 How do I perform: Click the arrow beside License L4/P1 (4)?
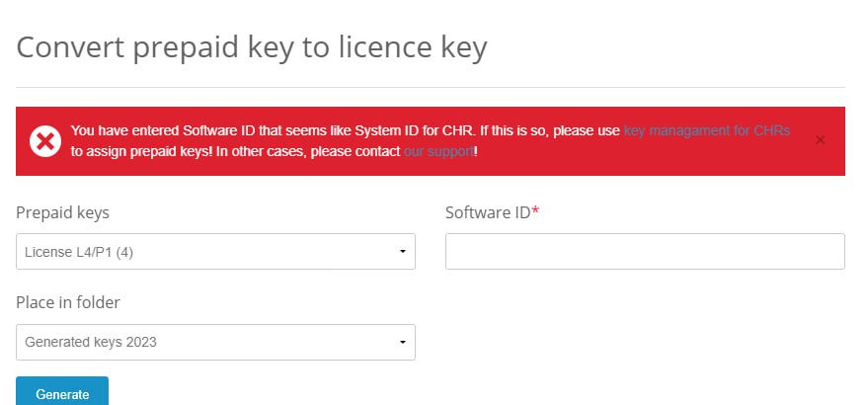pyautogui.click(x=403, y=252)
